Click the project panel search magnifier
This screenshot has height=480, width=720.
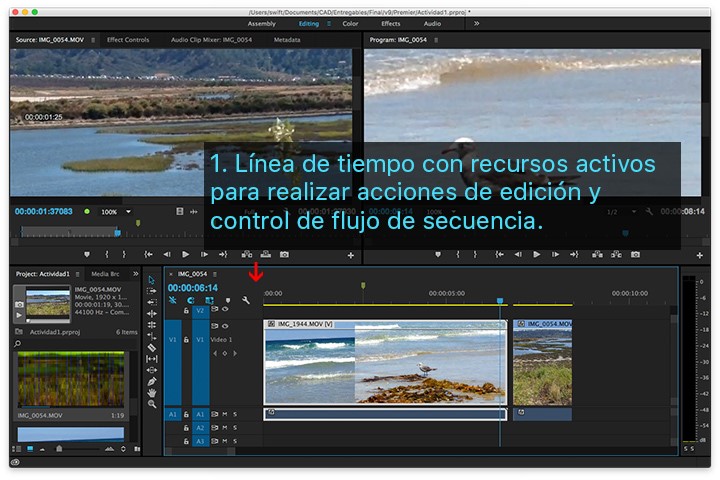click(x=17, y=344)
